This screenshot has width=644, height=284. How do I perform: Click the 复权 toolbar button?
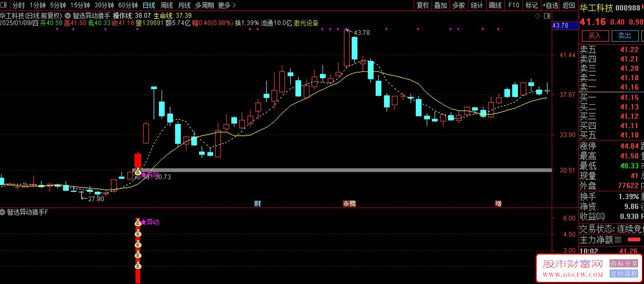coord(422,5)
